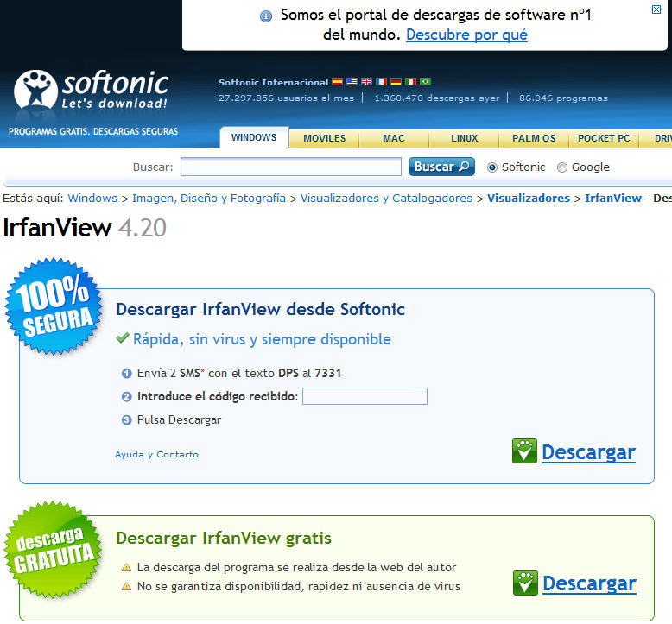Click the 86.046 programas statistic
The image size is (672, 624).
click(x=563, y=98)
